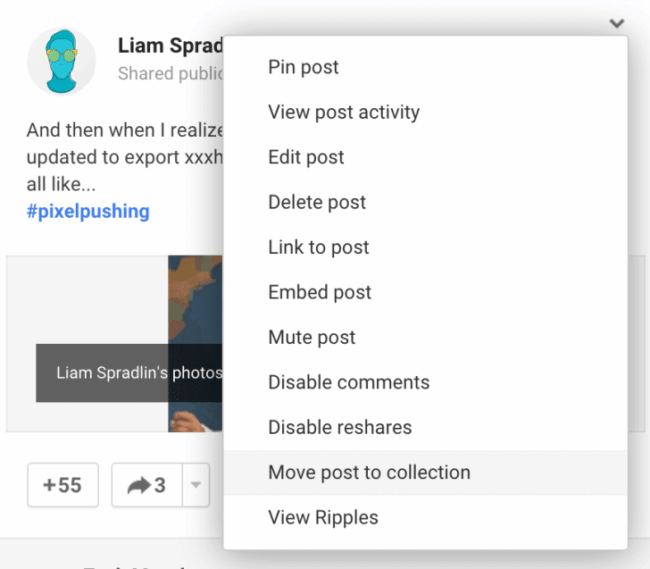Click the #pixelpushing hashtag link
This screenshot has height=569, width=650.
coord(88,211)
